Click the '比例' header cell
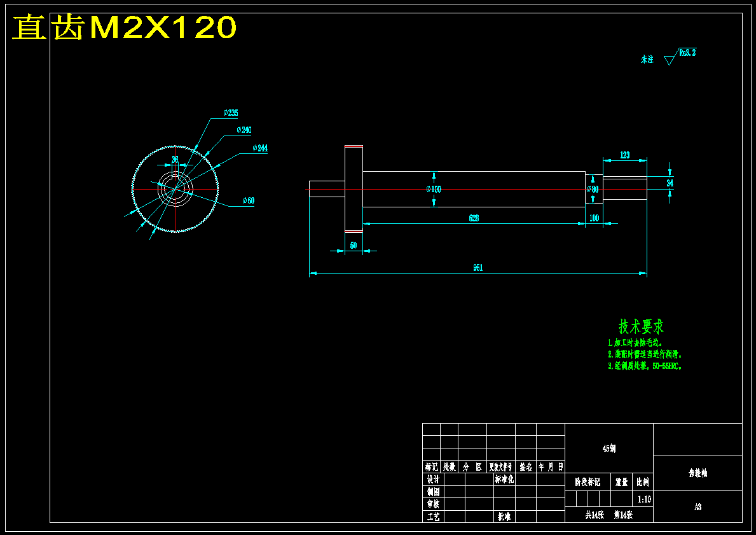756x535 pixels. [643, 482]
